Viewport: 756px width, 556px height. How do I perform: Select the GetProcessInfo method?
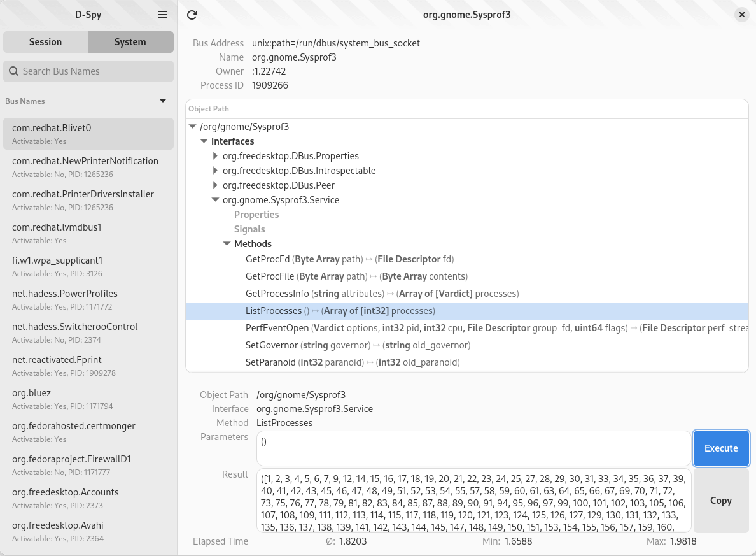click(x=466, y=294)
